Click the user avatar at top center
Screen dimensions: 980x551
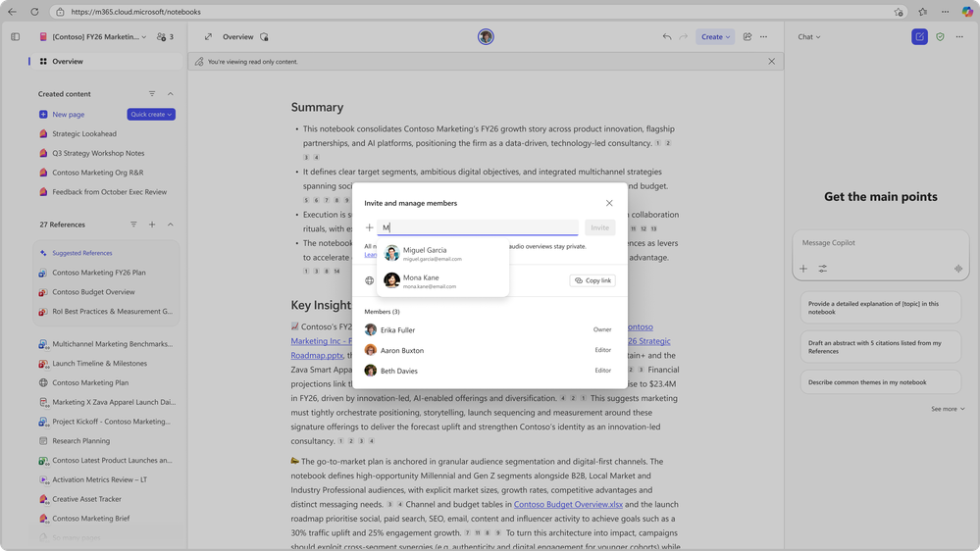click(x=486, y=37)
